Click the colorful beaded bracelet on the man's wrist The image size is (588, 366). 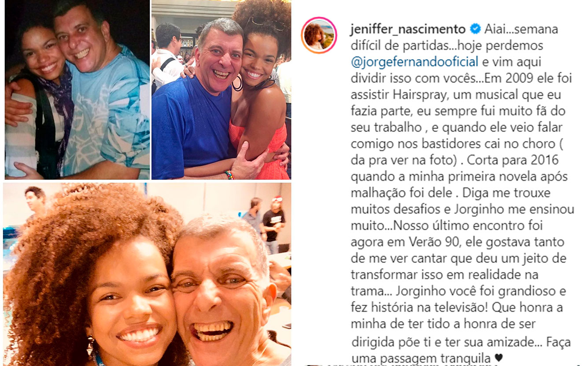coord(229,175)
